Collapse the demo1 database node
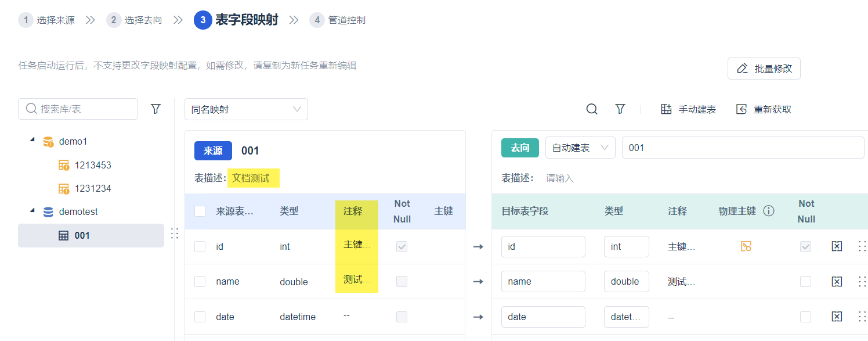This screenshot has height=341, width=868. coord(32,141)
